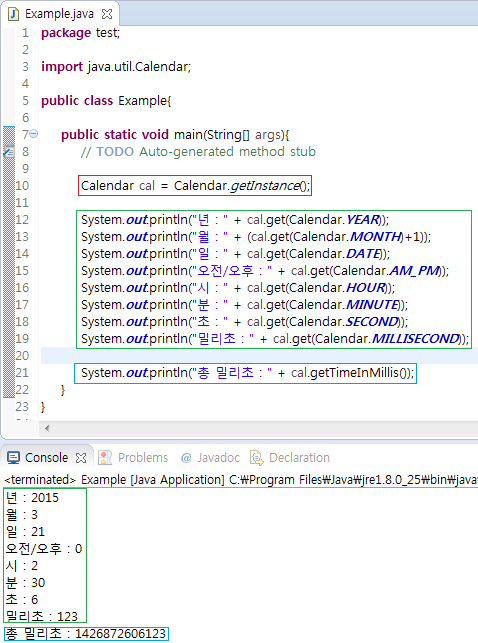
Task: Click console output '총 밀리초 : 1426872606123'
Action: (x=86, y=634)
